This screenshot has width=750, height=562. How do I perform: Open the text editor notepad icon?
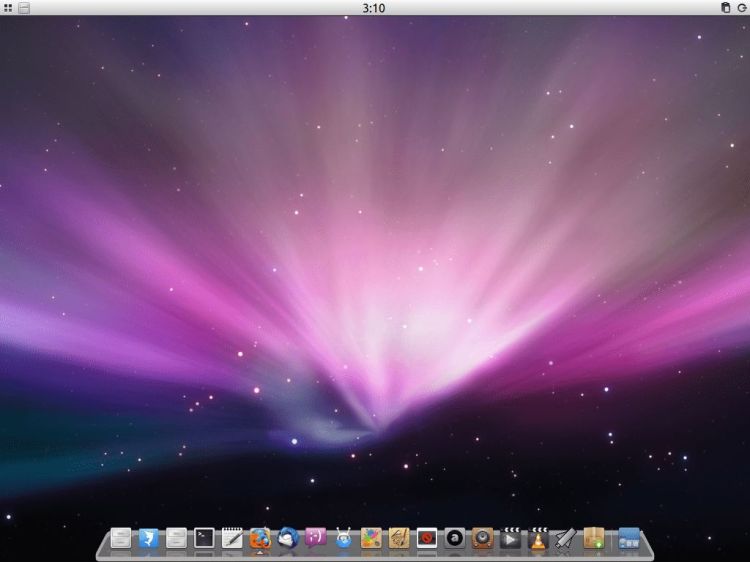coord(232,539)
